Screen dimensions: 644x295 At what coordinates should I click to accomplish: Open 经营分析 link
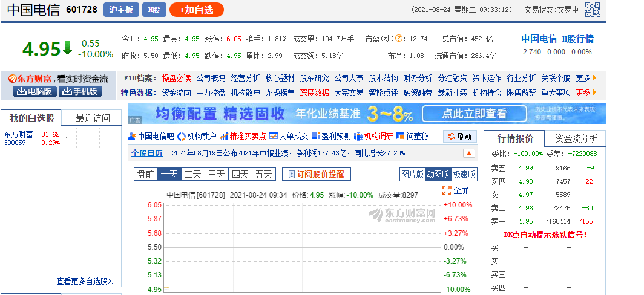pyautogui.click(x=245, y=78)
